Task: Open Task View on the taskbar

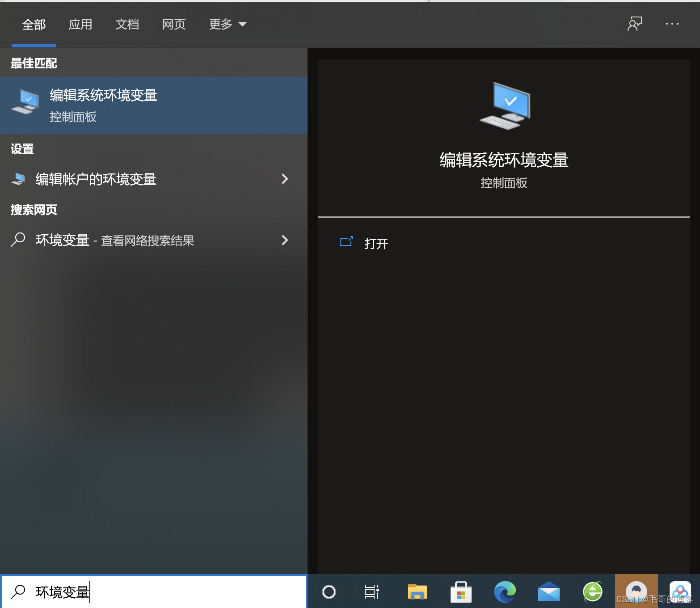Action: [371, 592]
